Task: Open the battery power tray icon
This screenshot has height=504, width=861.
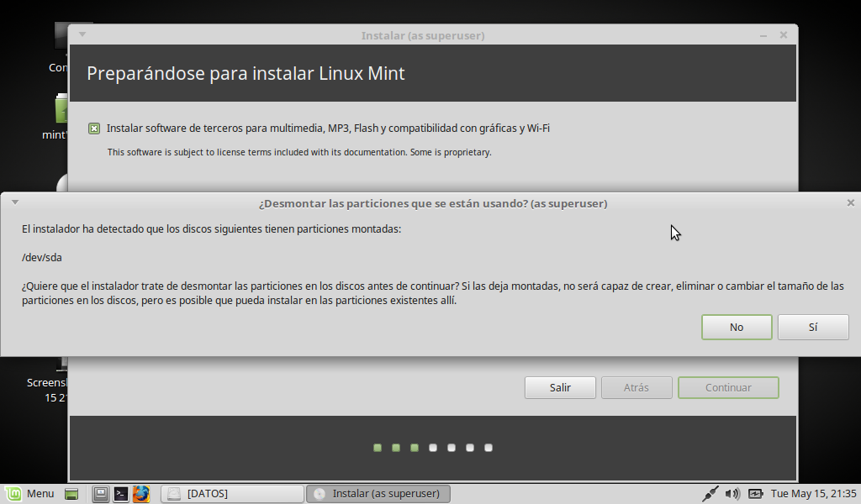Action: pyautogui.click(x=755, y=494)
